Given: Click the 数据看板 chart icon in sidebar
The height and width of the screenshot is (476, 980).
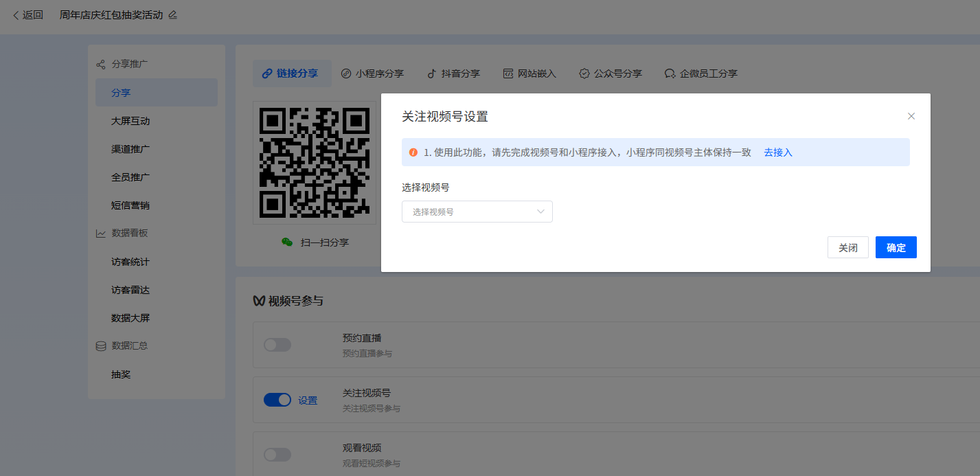Looking at the screenshot, I should [x=101, y=234].
